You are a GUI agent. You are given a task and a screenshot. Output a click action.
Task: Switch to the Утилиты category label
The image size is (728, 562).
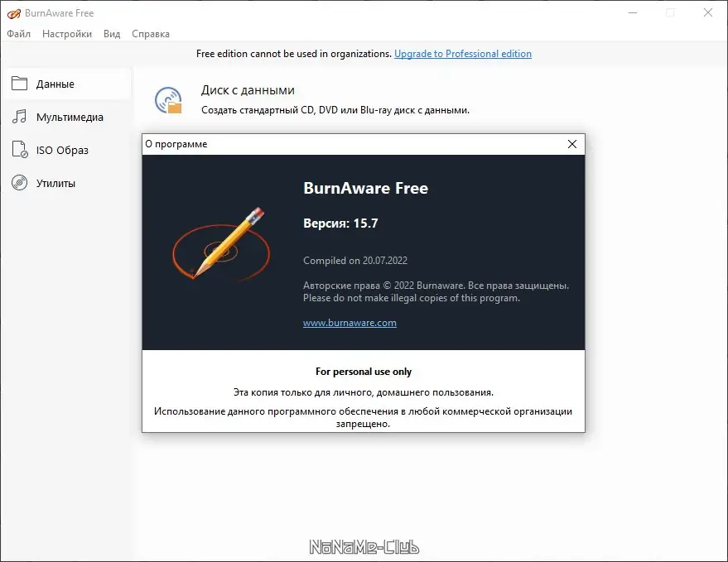[x=55, y=183]
